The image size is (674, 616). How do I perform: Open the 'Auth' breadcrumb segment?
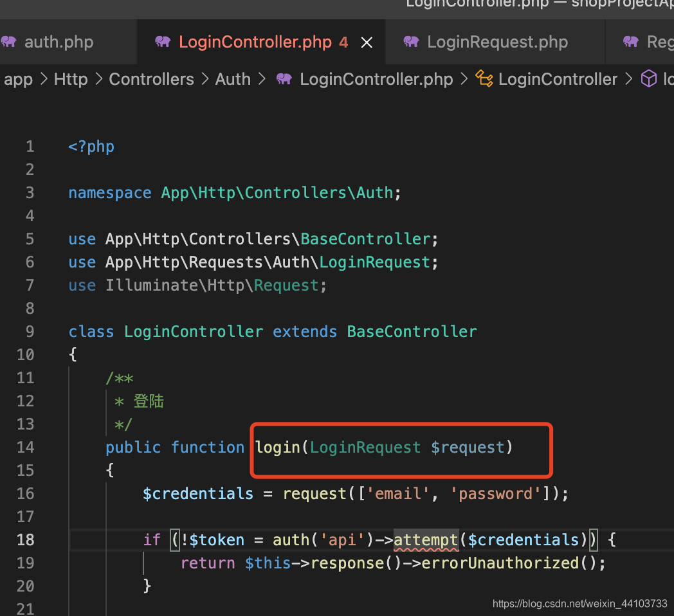[x=233, y=79]
